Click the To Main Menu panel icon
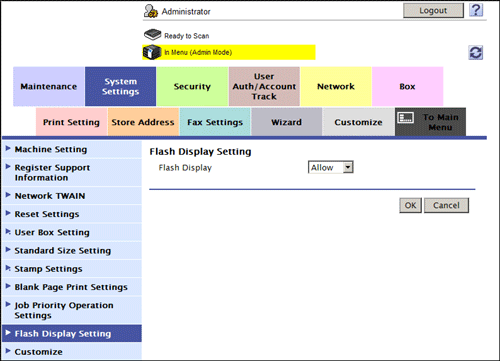This screenshot has width=500, height=361. 406,118
